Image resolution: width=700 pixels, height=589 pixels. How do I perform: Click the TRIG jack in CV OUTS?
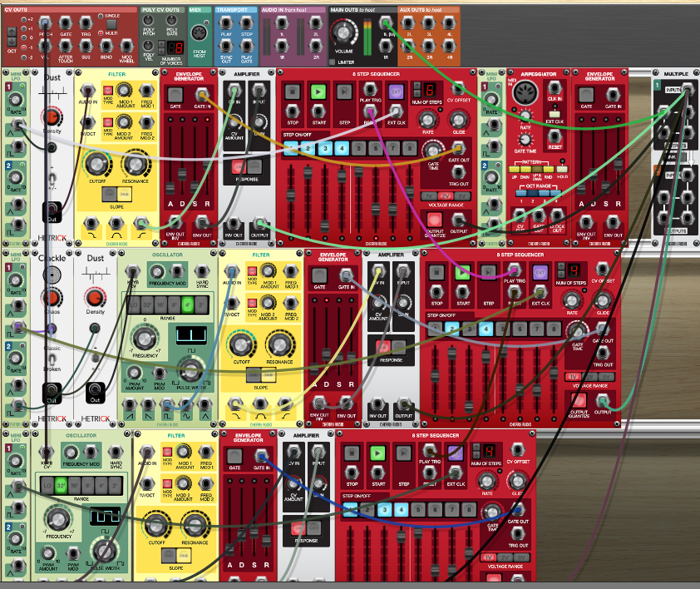click(86, 22)
